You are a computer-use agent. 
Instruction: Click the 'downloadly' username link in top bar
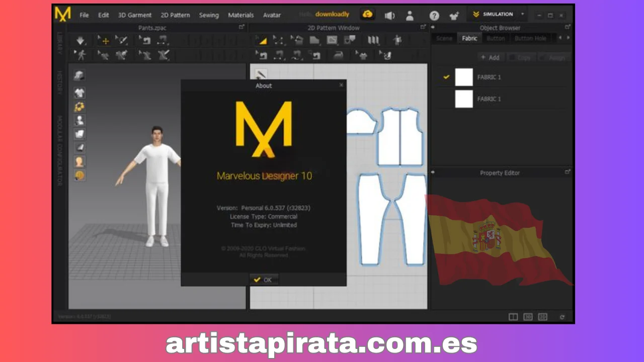tap(332, 14)
